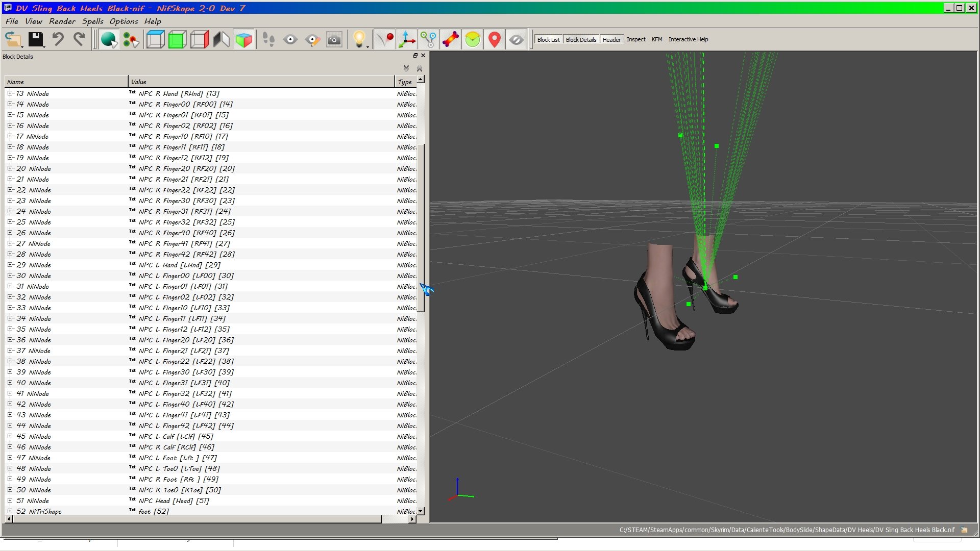
Task: Click the Name column header
Action: (66, 82)
